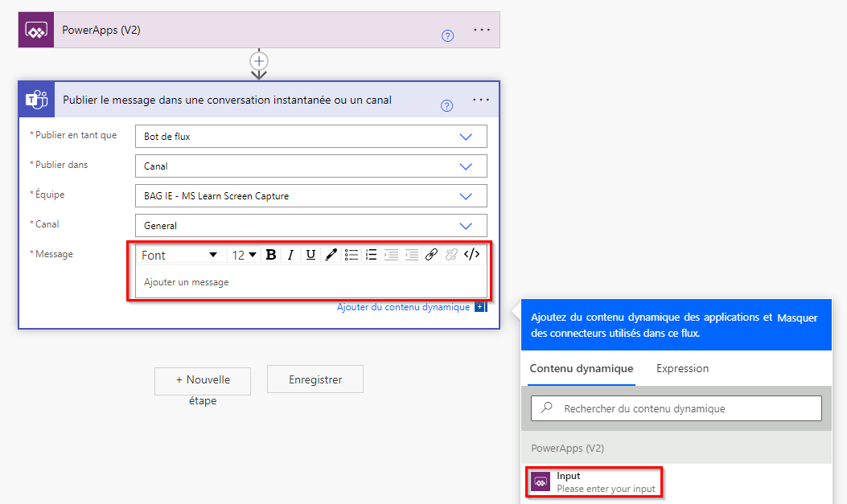Remove hyperlink using the unlink icon
This screenshot has height=504, width=847.
pyautogui.click(x=451, y=255)
